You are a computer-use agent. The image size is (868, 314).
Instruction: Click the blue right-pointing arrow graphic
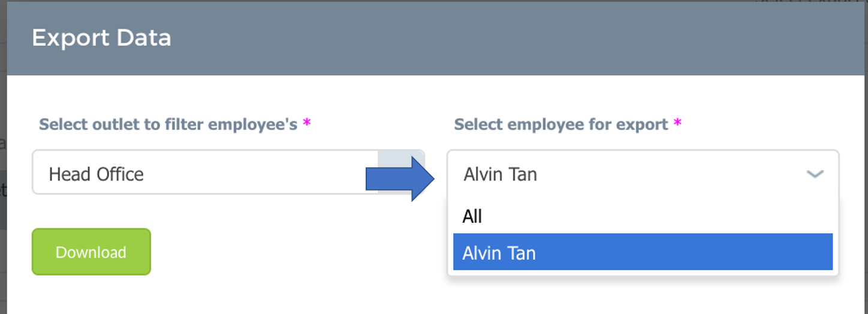pos(400,179)
